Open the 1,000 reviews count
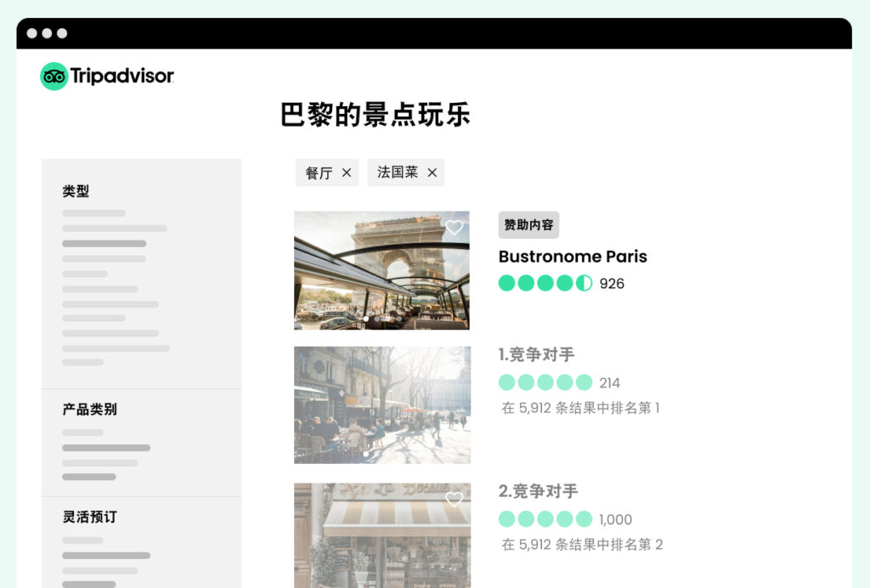 [x=615, y=519]
